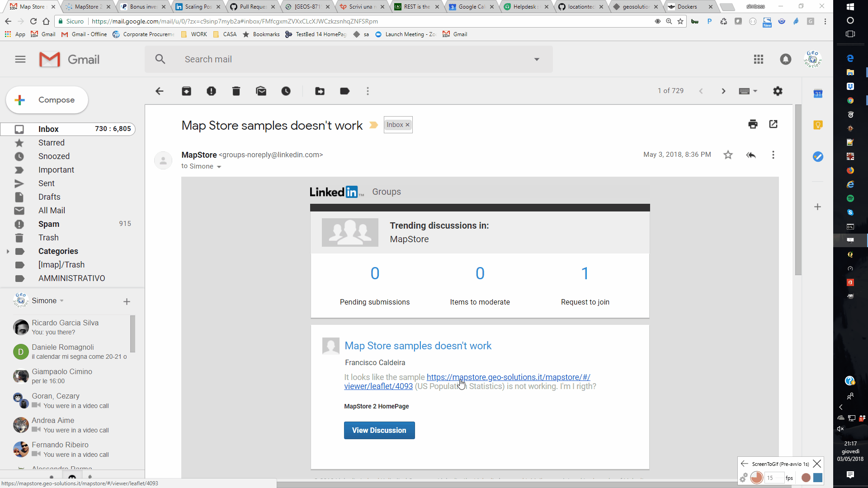Open the Spam folder
Screen dimensions: 868x488
[68, 224]
